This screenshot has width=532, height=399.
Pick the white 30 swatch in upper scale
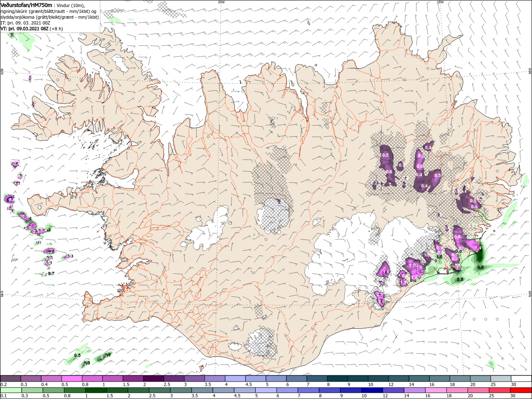coord(521,379)
